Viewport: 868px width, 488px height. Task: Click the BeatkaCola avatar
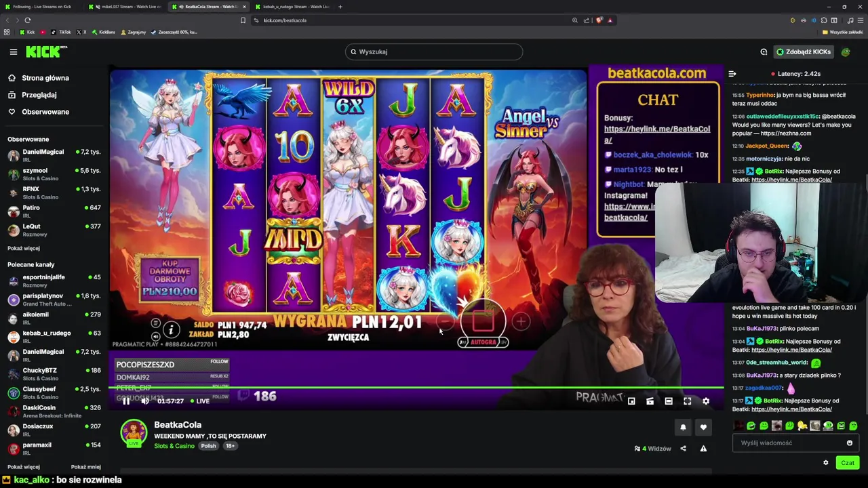(134, 434)
